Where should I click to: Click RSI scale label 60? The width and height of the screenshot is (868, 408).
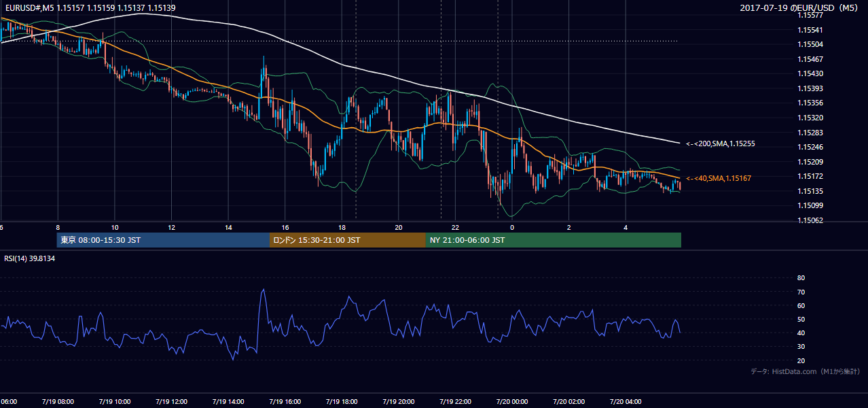coord(801,305)
